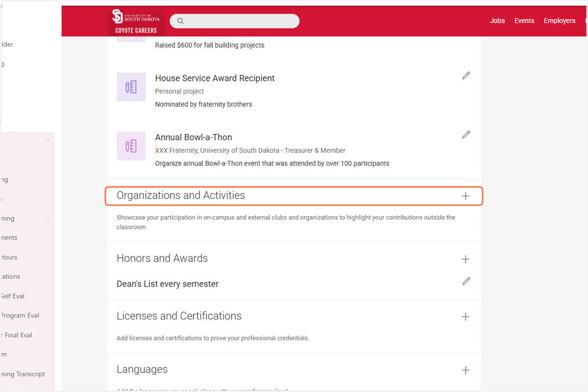Viewport: 588px width, 392px height.
Task: Select the Licenses and Certifications heading
Action: 179,316
